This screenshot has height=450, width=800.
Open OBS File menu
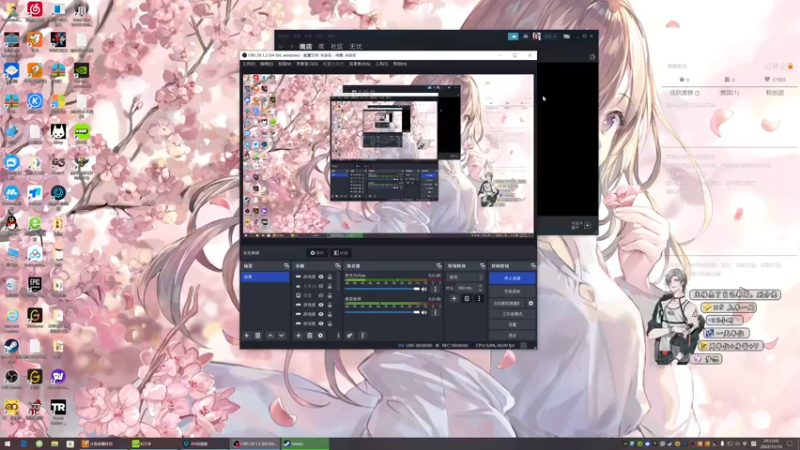coord(248,64)
